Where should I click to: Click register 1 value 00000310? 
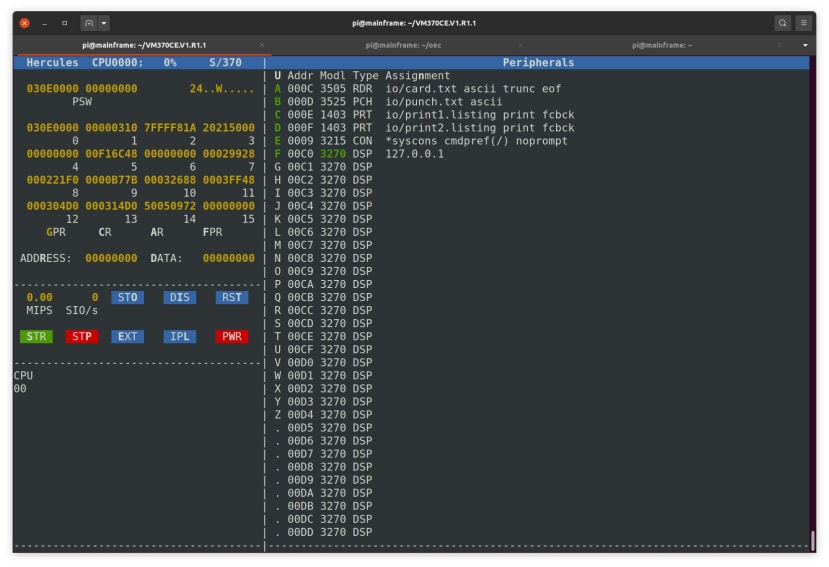(x=111, y=127)
